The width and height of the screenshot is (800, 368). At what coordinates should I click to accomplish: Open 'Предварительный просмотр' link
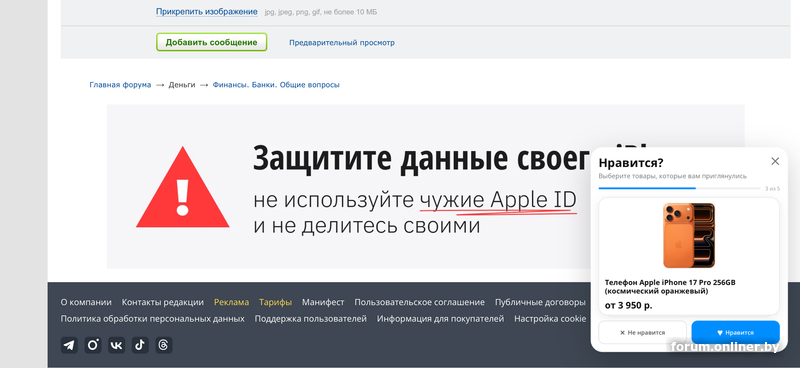(342, 43)
